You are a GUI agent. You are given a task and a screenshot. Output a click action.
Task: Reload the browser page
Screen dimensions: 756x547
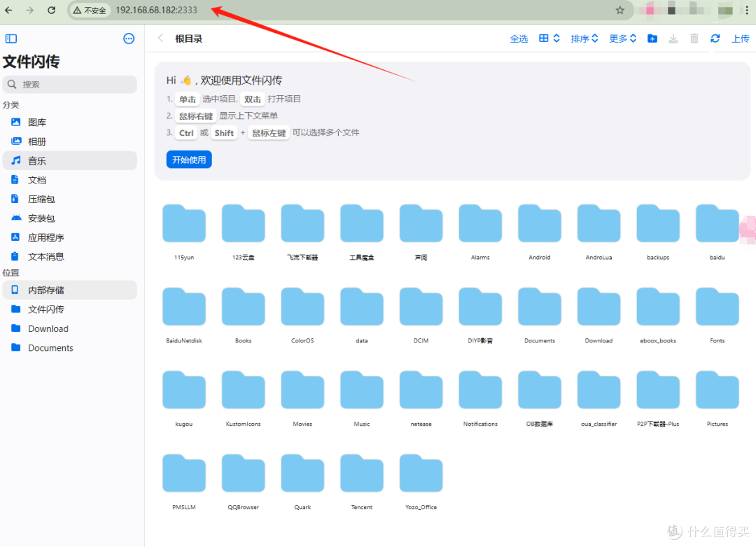tap(52, 10)
